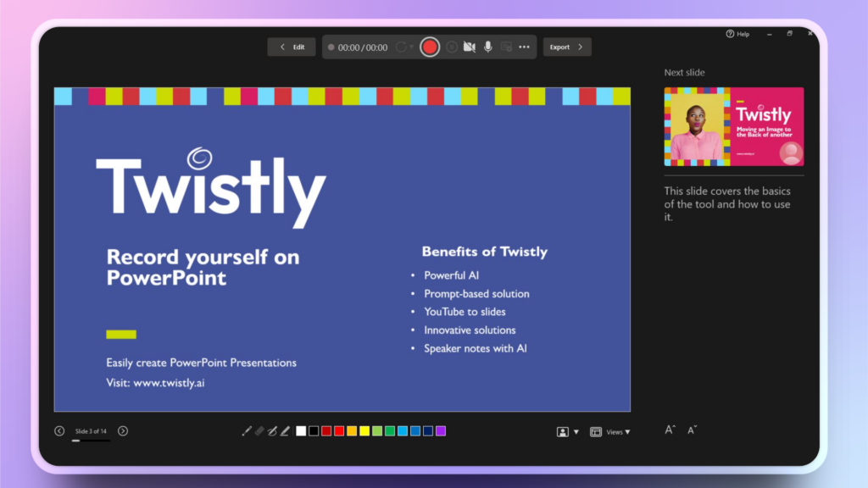
Task: Select the eraser tool
Action: [259, 431]
